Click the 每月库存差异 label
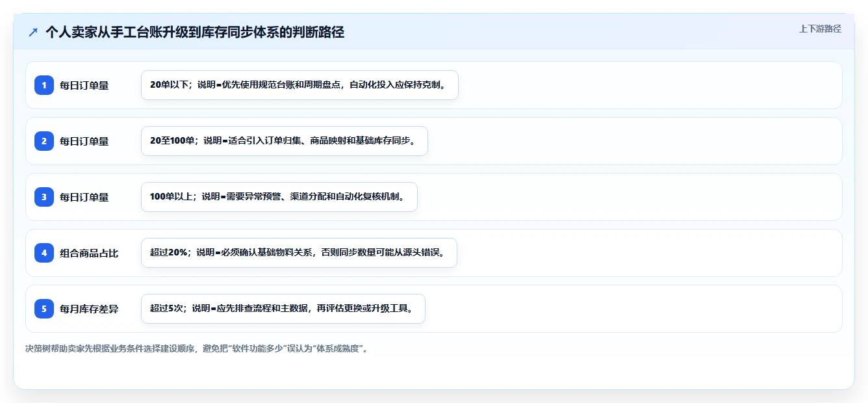Screen dimensions: 868x403 tap(89, 309)
